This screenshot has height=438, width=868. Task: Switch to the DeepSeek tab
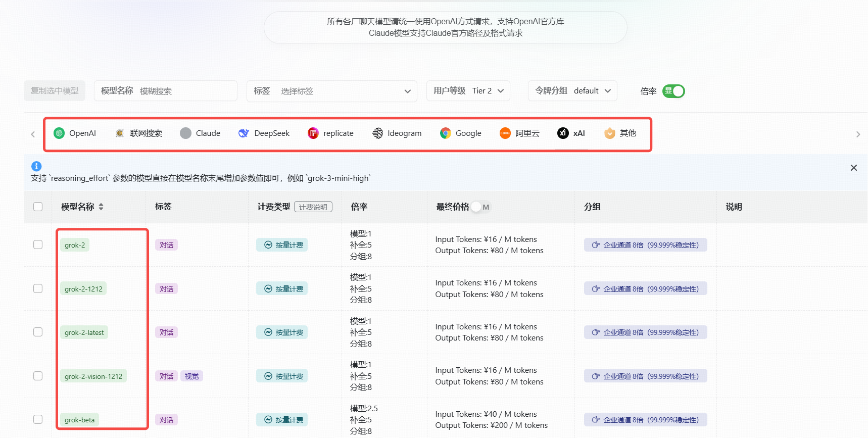pyautogui.click(x=264, y=133)
